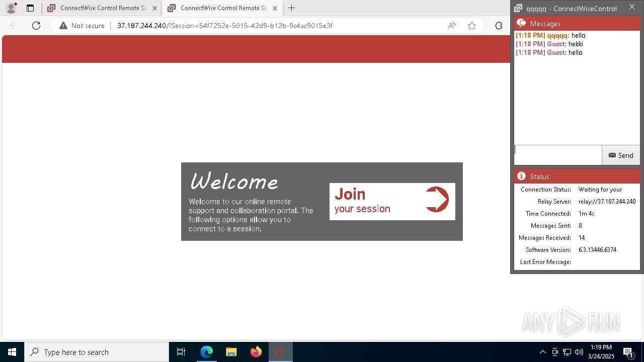Go back to the previous page

pyautogui.click(x=14, y=26)
